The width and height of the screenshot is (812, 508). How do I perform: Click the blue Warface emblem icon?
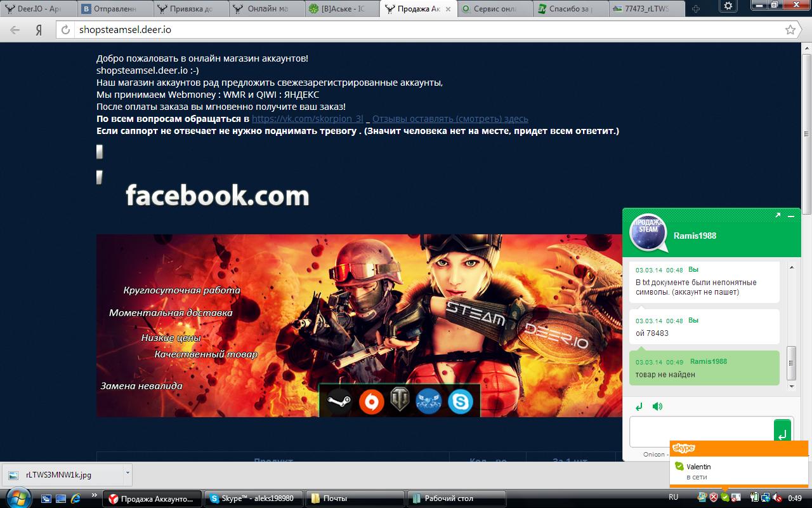429,402
